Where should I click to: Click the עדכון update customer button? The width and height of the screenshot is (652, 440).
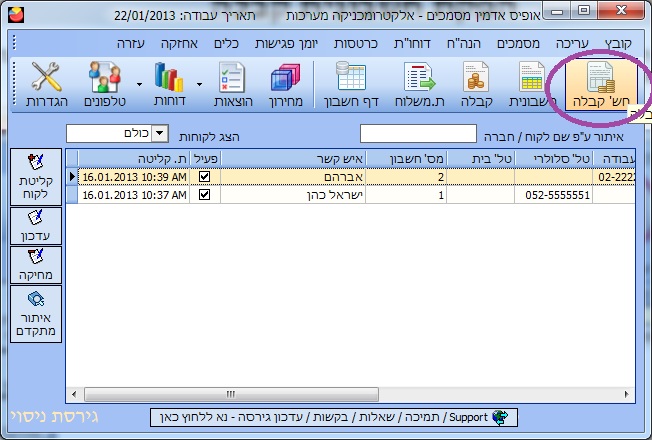(36, 226)
